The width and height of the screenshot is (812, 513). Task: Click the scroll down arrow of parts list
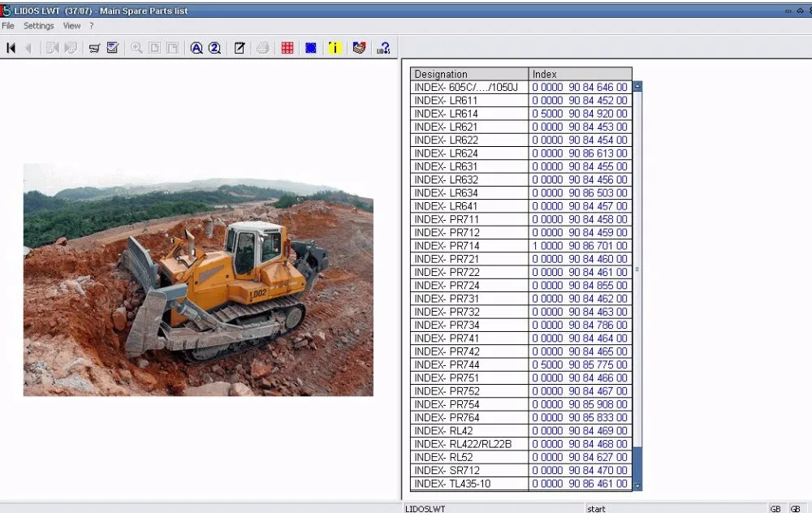637,486
